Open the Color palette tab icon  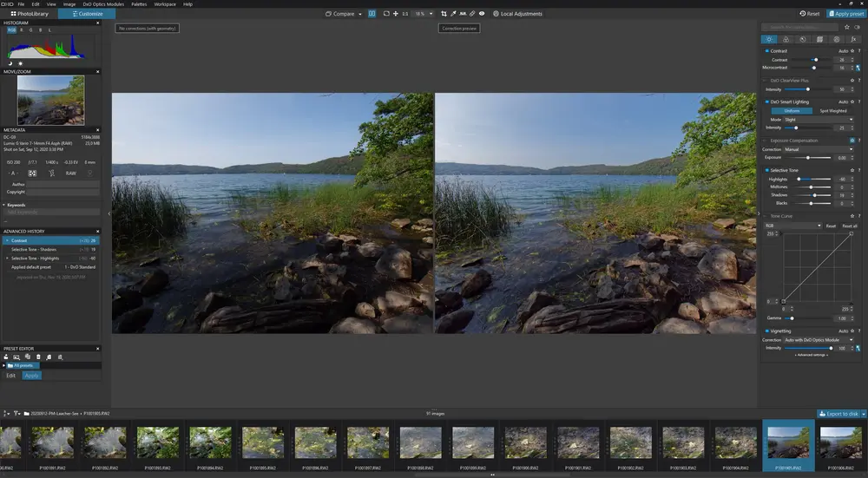tap(786, 39)
